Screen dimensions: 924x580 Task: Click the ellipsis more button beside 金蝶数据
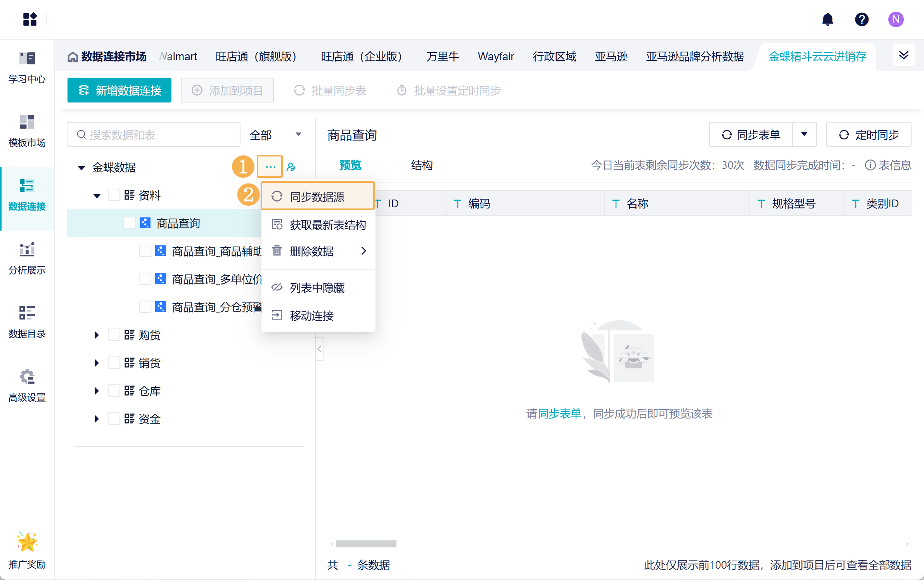tap(270, 167)
